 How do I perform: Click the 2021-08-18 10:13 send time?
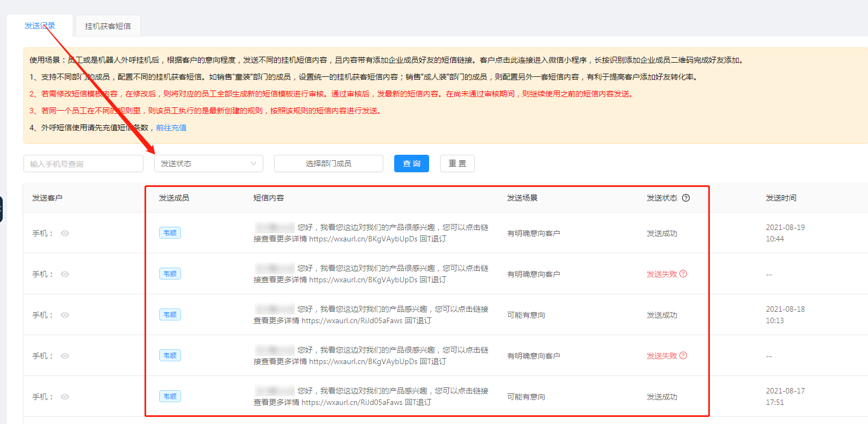785,315
